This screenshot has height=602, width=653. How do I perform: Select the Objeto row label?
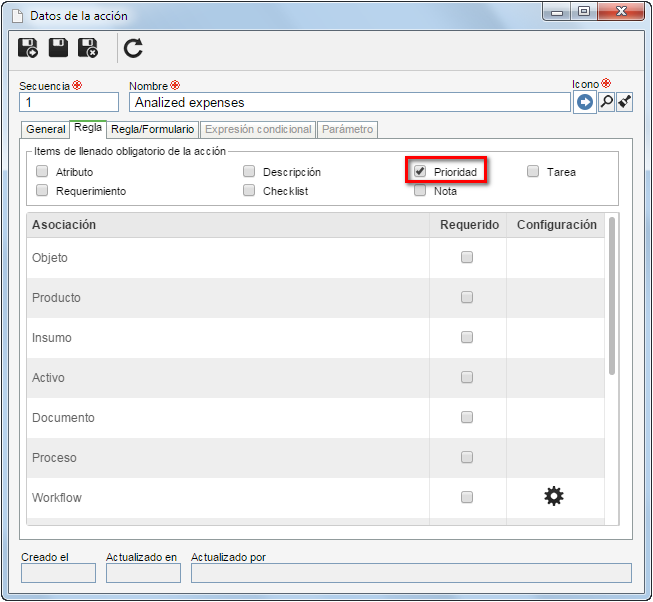point(50,258)
